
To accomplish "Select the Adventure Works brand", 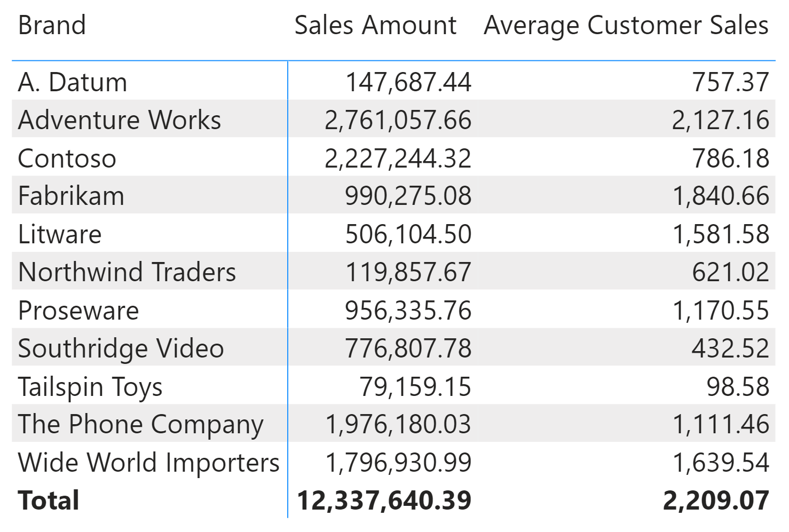I will tap(120, 120).
